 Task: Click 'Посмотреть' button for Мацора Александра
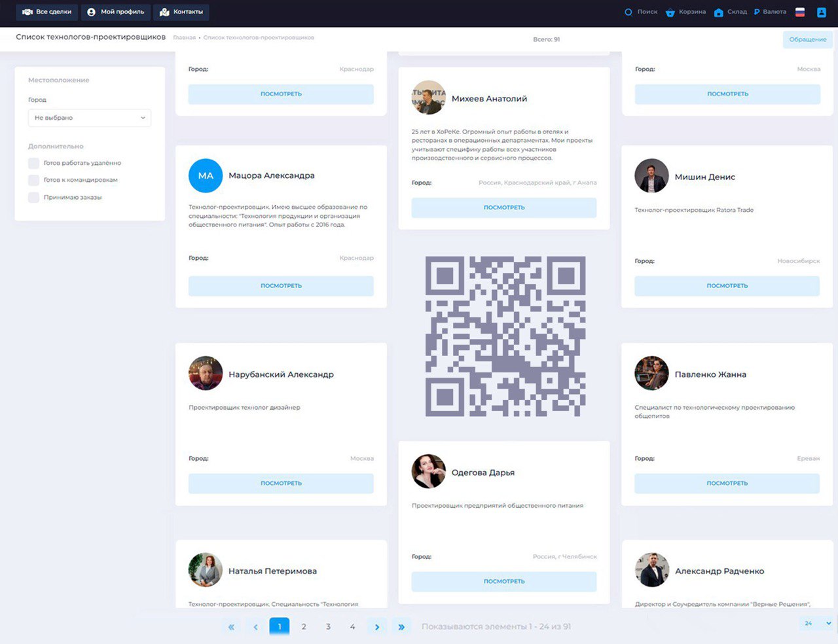click(x=281, y=286)
